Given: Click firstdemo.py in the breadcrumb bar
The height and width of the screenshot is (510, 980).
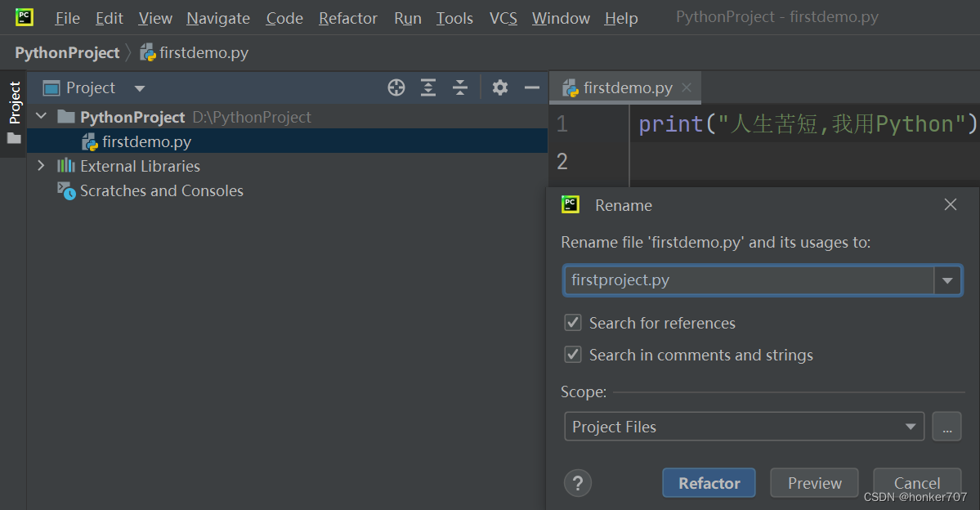Looking at the screenshot, I should tap(195, 53).
